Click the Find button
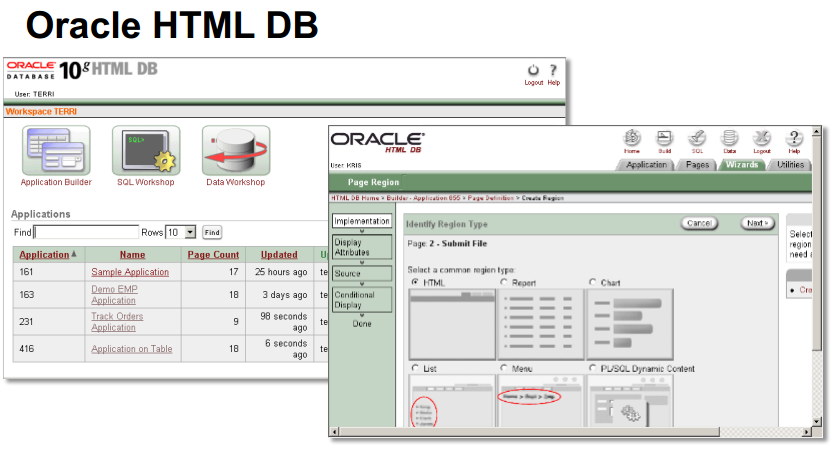This screenshot has height=450, width=835. (x=212, y=232)
